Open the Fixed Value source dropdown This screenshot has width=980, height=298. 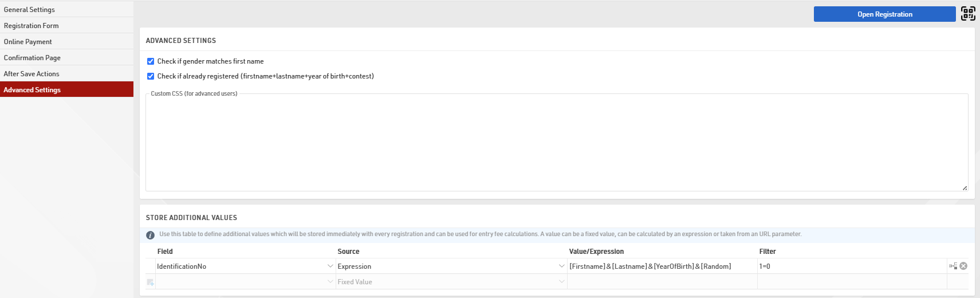pos(561,282)
